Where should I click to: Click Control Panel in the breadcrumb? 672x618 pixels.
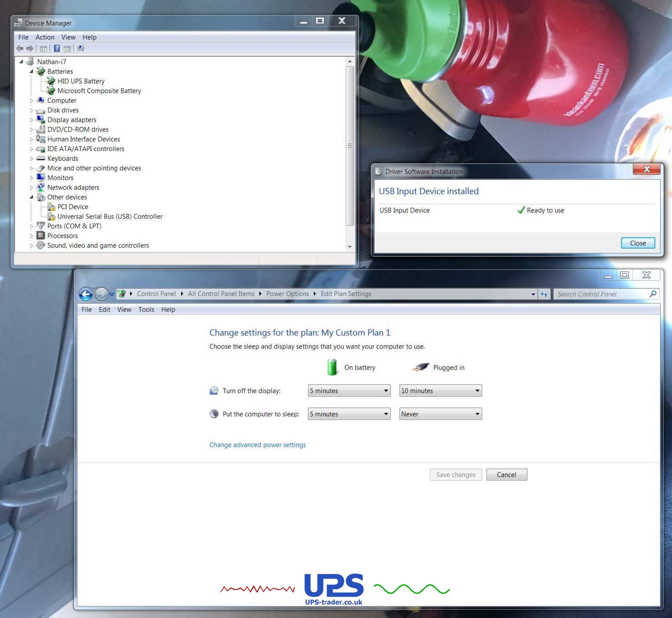point(156,294)
